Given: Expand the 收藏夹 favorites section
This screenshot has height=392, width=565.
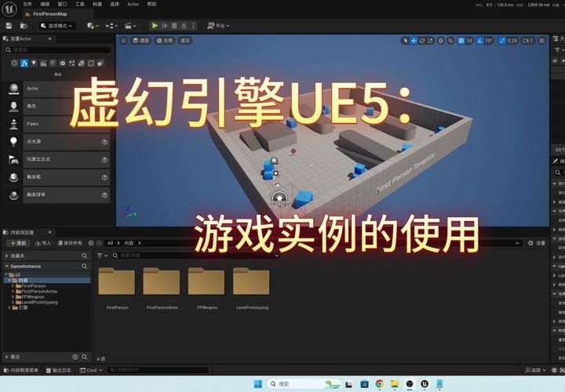Looking at the screenshot, I should pyautogui.click(x=6, y=256).
